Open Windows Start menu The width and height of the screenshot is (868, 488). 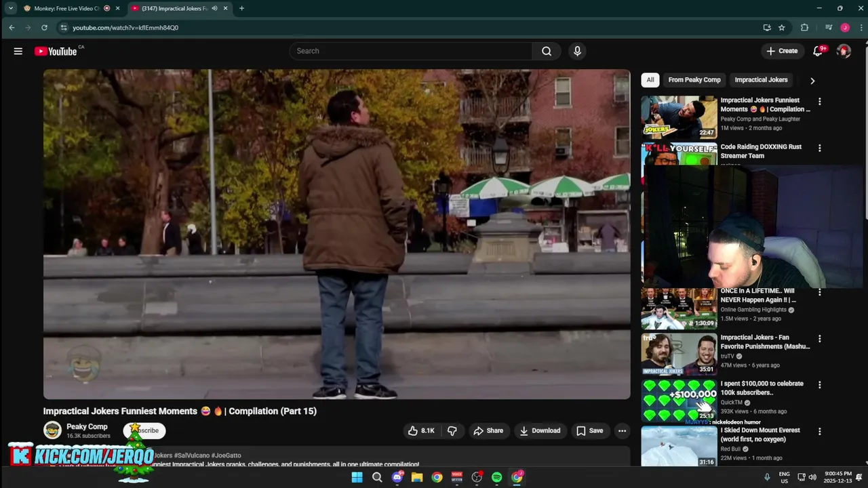357,477
